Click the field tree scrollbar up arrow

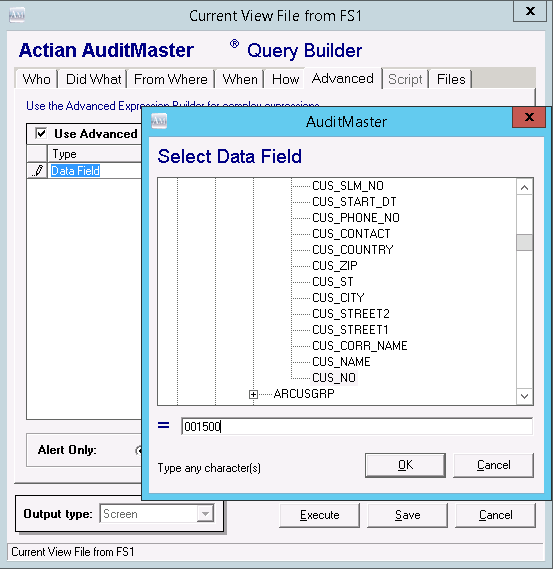[524, 188]
